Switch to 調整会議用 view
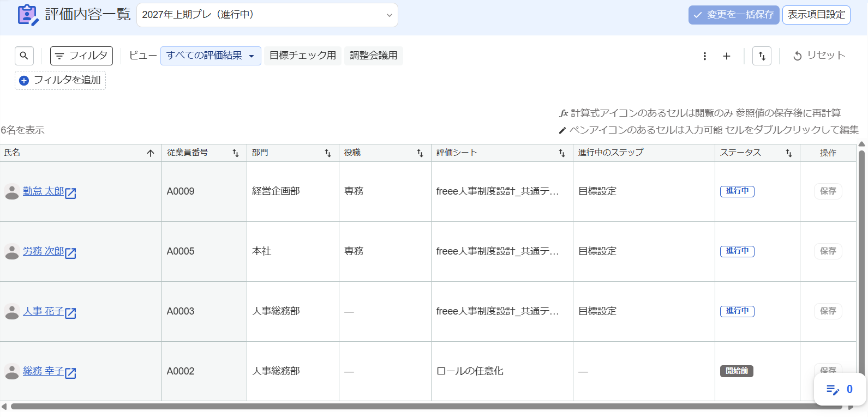This screenshot has height=417, width=868. (374, 56)
